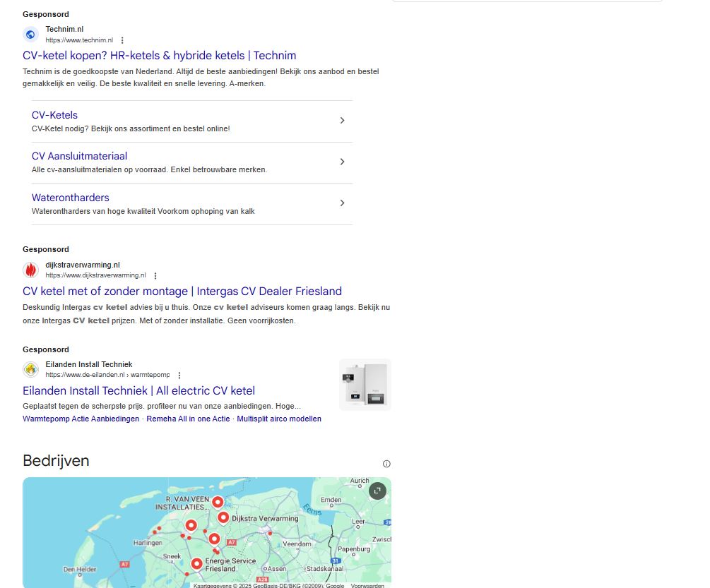Click Veendam label on the map
The image size is (710, 588).
coord(297,544)
